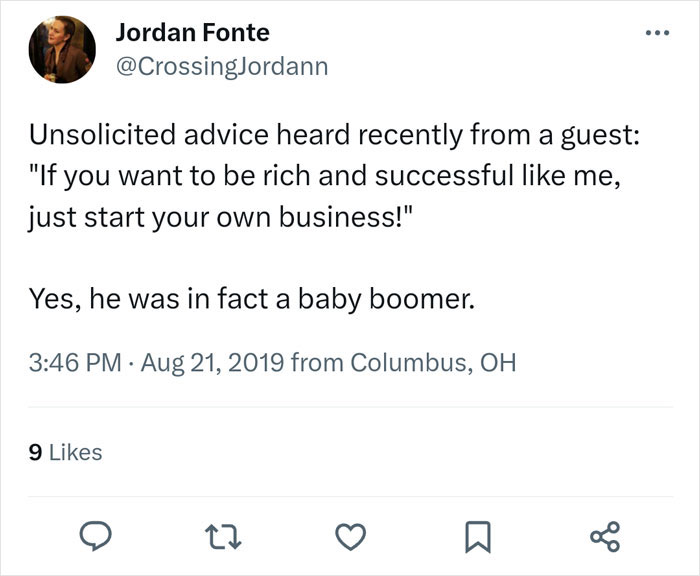View who liked via 9 Likes
Viewport: 700px width, 576px height.
pos(66,452)
